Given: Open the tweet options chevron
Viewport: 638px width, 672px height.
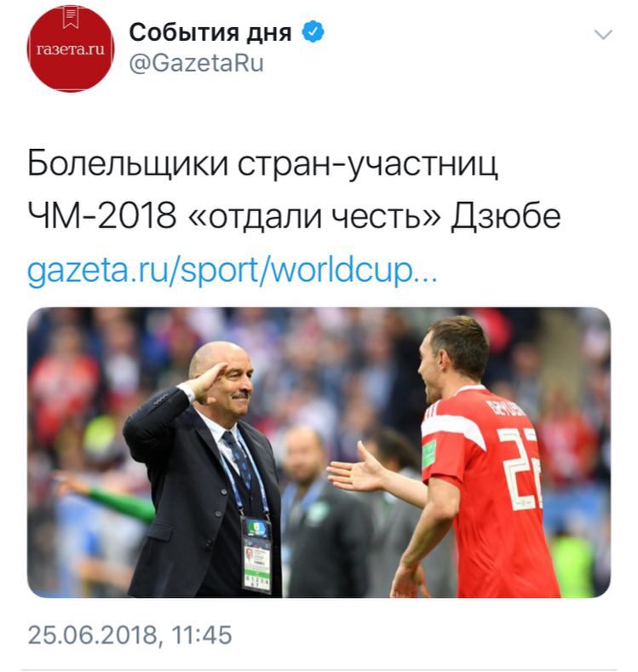Looking at the screenshot, I should [x=603, y=34].
